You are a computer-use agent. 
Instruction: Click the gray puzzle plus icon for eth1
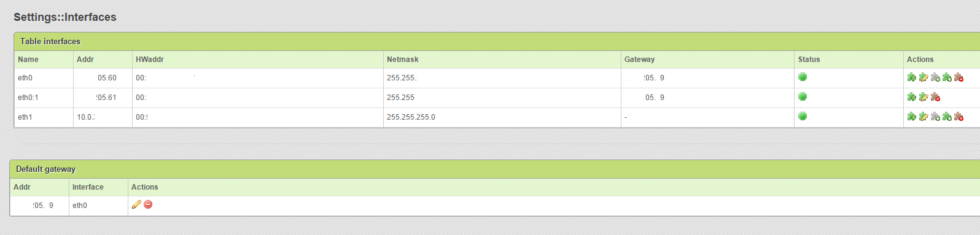coord(935,117)
